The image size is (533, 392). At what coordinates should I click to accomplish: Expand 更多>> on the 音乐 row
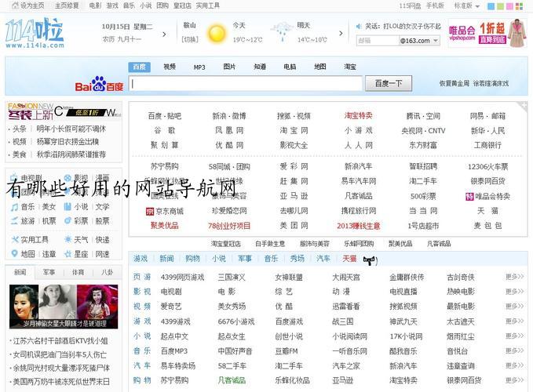point(514,350)
